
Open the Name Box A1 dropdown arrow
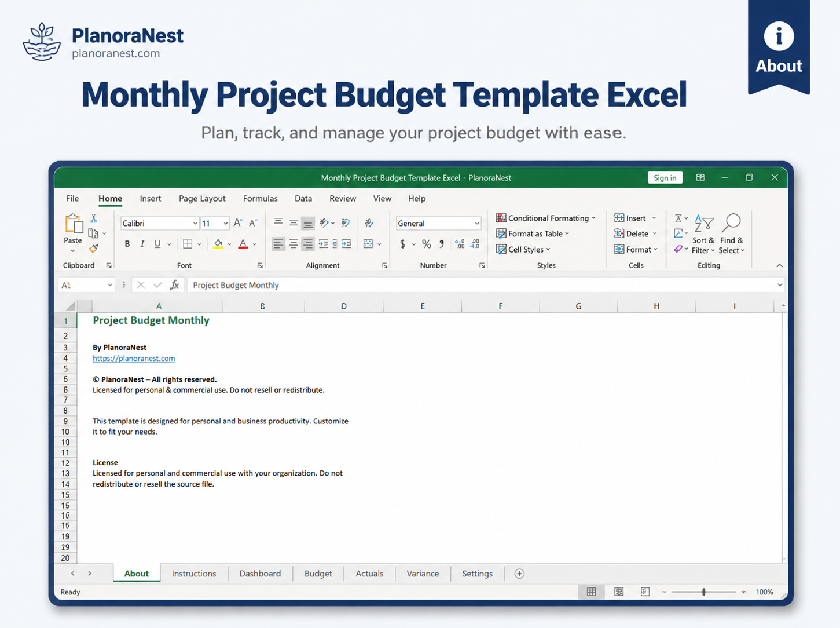[110, 285]
